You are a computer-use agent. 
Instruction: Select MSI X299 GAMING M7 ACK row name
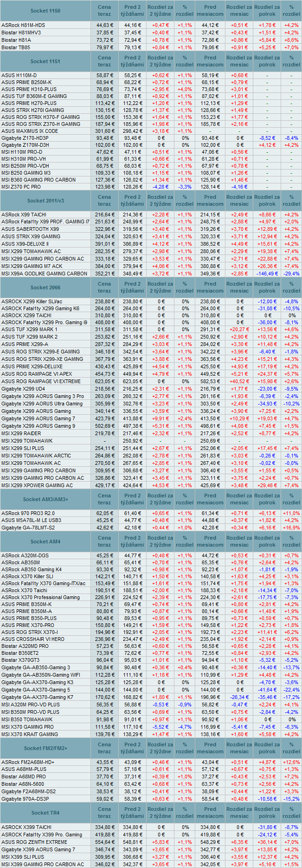click(x=32, y=266)
